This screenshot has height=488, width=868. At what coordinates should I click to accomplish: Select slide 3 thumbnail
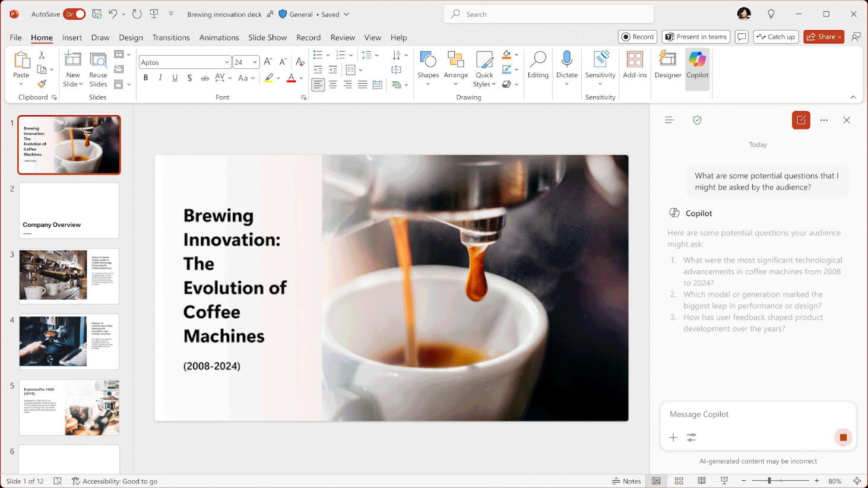click(x=69, y=276)
